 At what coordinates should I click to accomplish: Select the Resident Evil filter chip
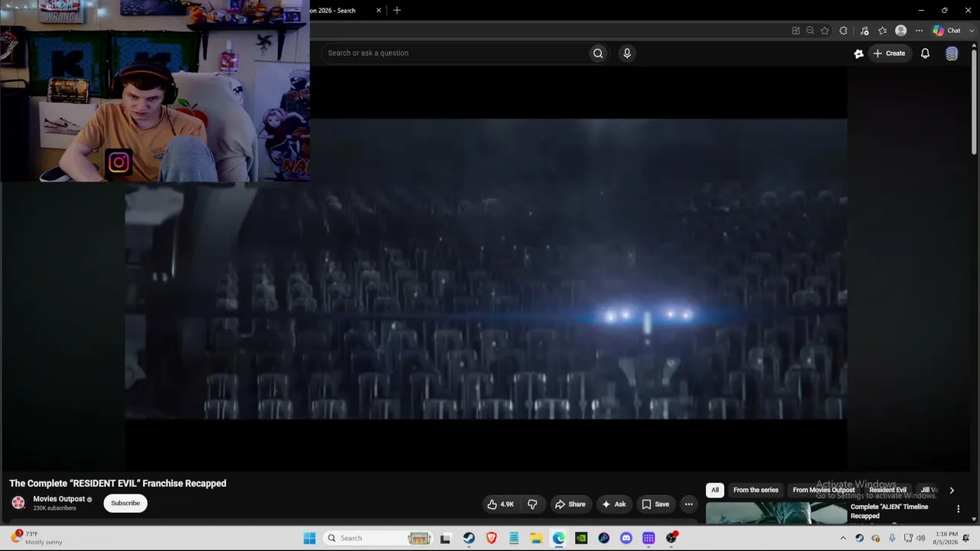tap(887, 491)
